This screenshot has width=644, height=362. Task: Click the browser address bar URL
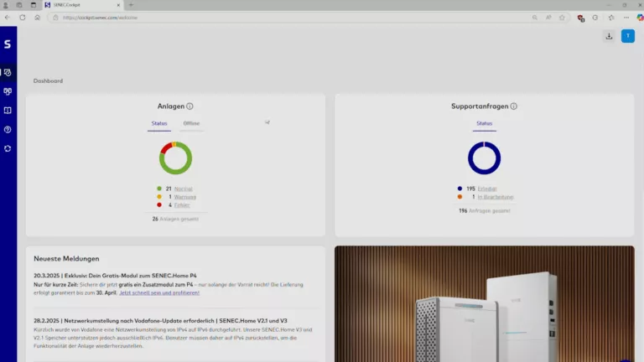101,18
